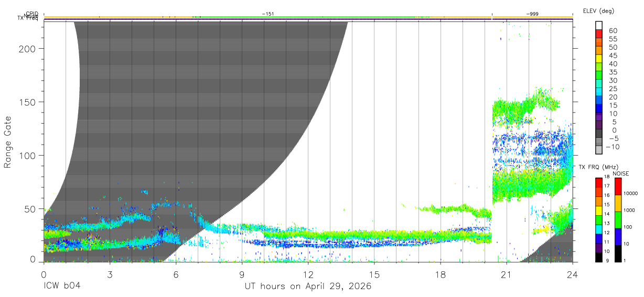Click x-axis tick label '9'
Viewport: 644px width, 297px height.
(x=242, y=274)
